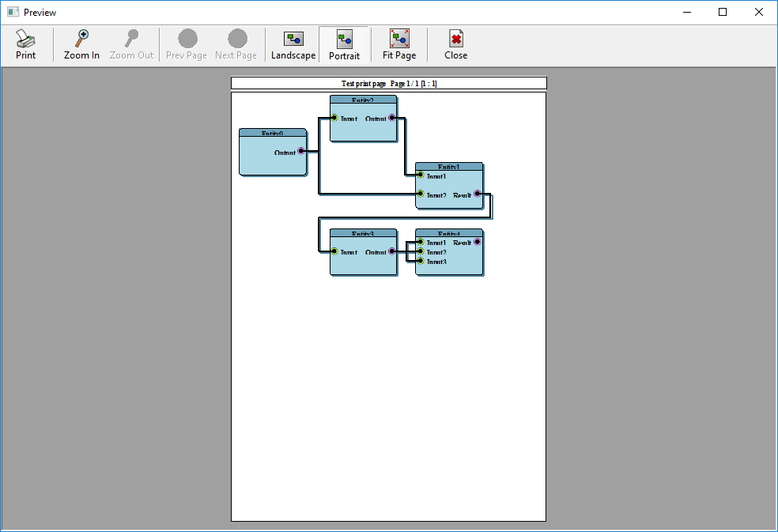Zoom in on the page preview

pos(81,43)
